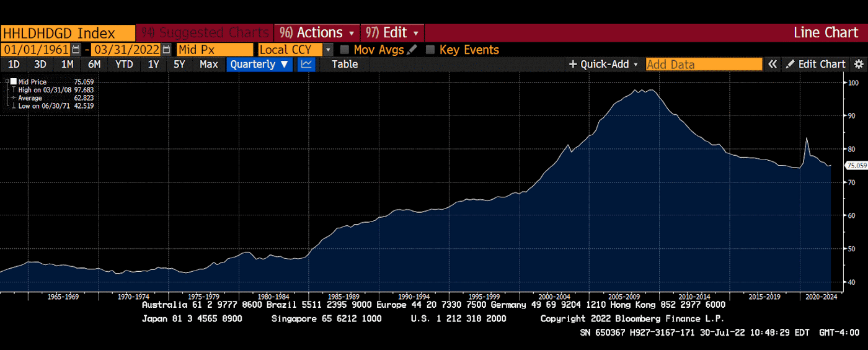
Task: Open the Quarterly periodicity dropdown
Action: tap(259, 64)
